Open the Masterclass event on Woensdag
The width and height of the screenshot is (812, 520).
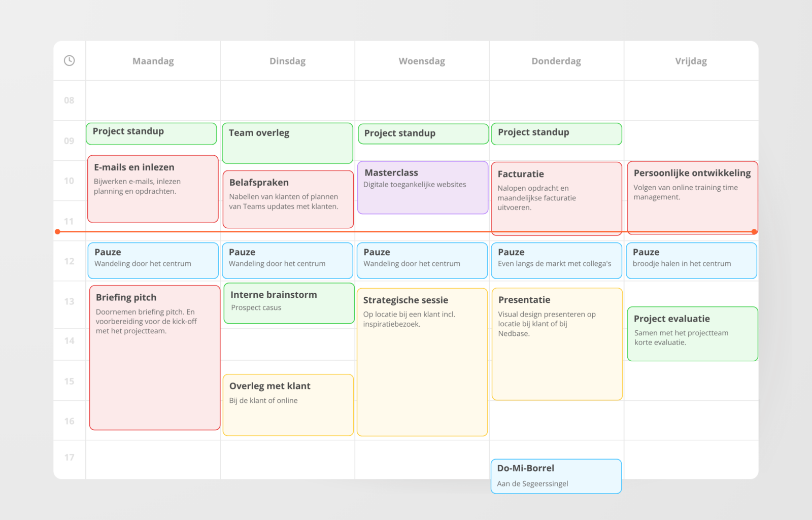click(422, 188)
